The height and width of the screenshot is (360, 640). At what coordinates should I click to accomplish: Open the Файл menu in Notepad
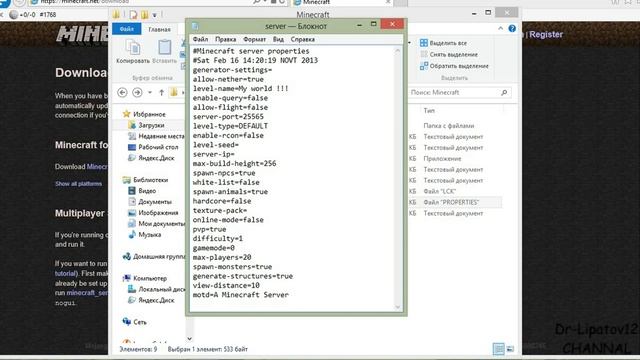[200, 39]
